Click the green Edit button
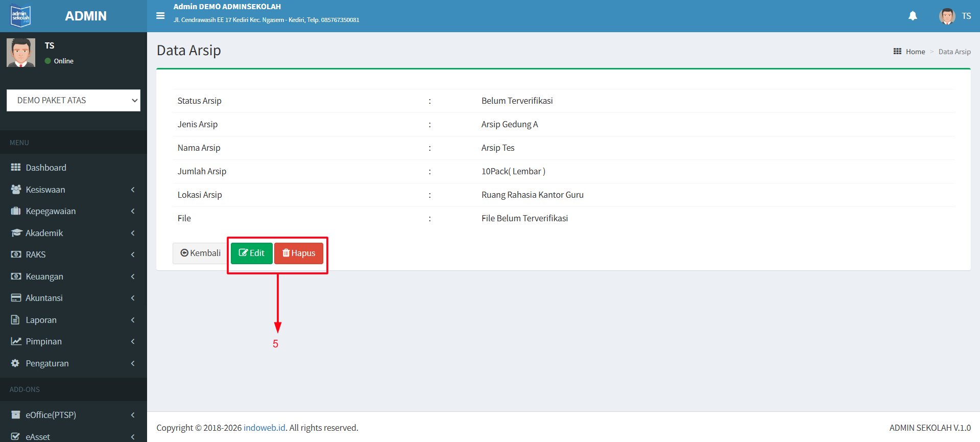This screenshot has width=980, height=442. [251, 253]
